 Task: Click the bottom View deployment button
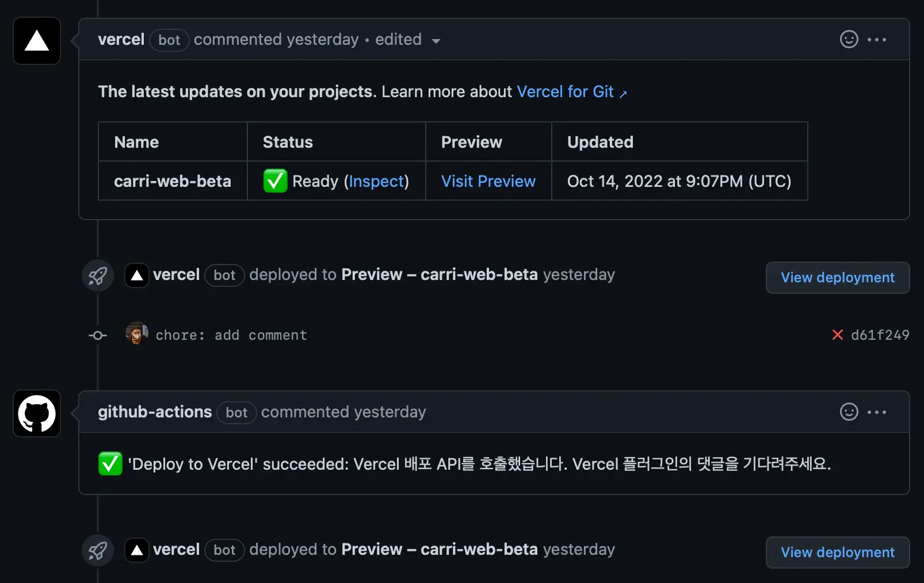point(838,553)
